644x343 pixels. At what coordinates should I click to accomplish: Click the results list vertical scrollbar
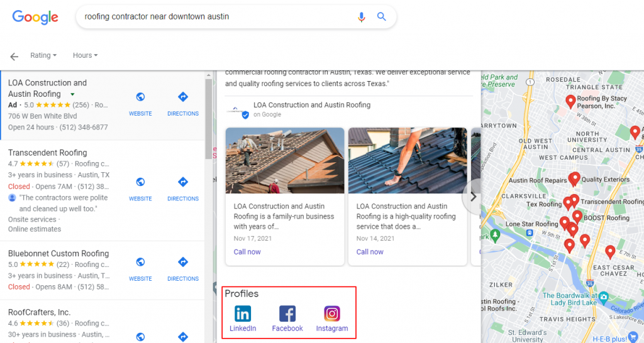pos(209,119)
